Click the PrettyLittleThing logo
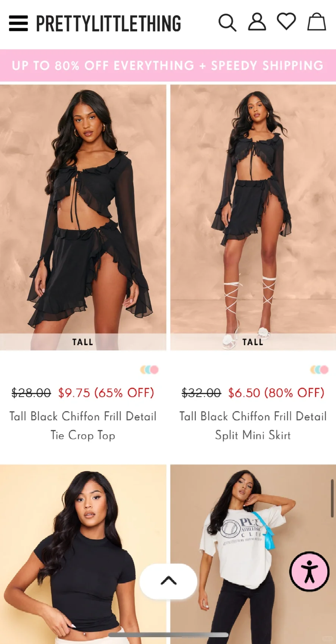The width and height of the screenshot is (336, 644). coord(108,24)
